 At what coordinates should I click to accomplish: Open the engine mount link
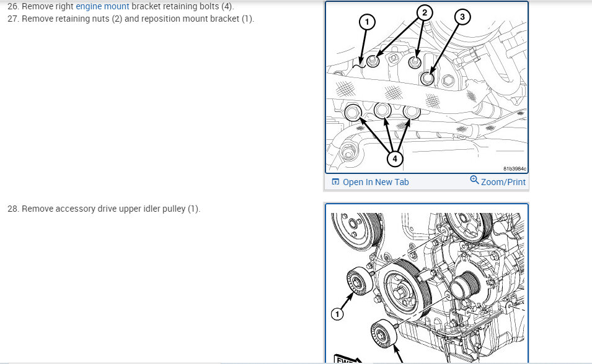(102, 6)
